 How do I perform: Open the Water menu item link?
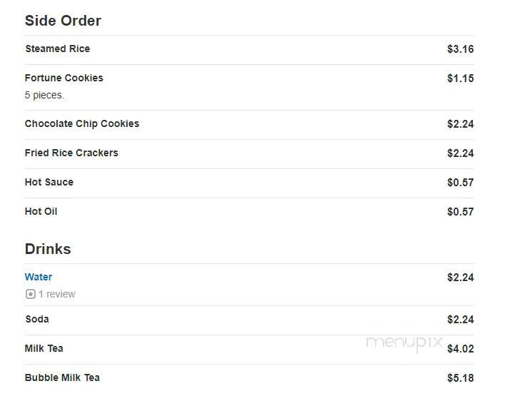pos(39,277)
